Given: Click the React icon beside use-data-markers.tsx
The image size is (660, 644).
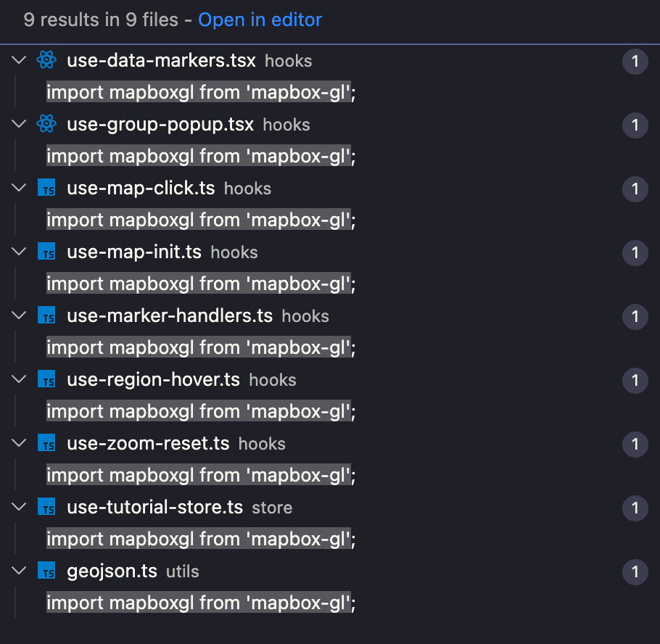Looking at the screenshot, I should tap(46, 61).
